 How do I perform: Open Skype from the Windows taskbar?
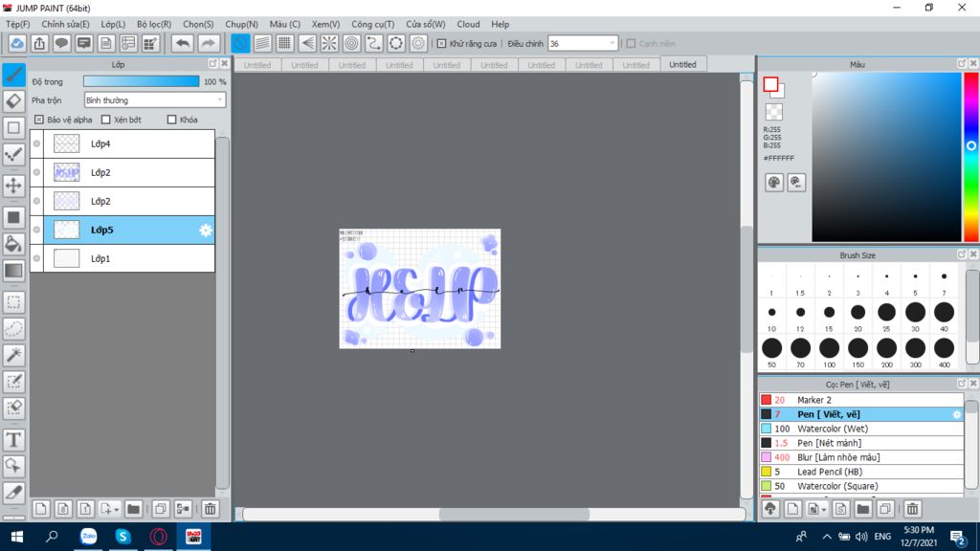pos(123,536)
